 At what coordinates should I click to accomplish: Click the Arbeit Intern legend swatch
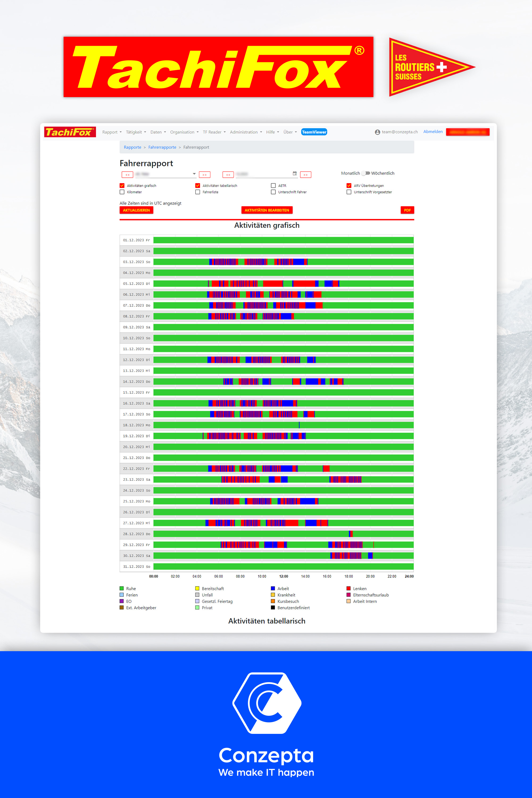click(348, 601)
